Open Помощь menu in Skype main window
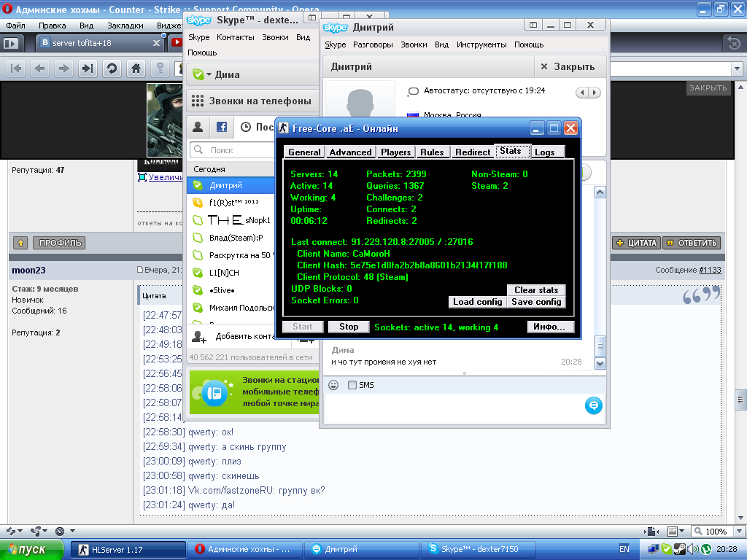This screenshot has height=560, width=747. (202, 52)
